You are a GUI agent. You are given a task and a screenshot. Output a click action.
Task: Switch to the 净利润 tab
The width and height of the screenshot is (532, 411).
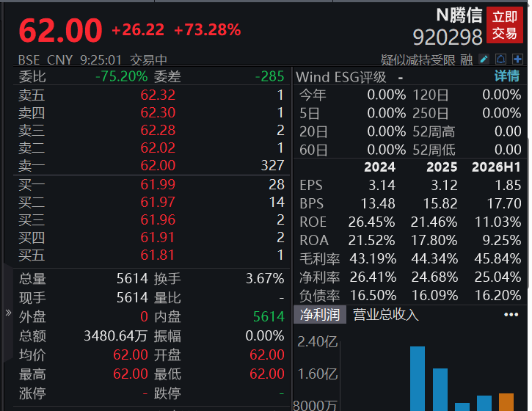tap(320, 315)
